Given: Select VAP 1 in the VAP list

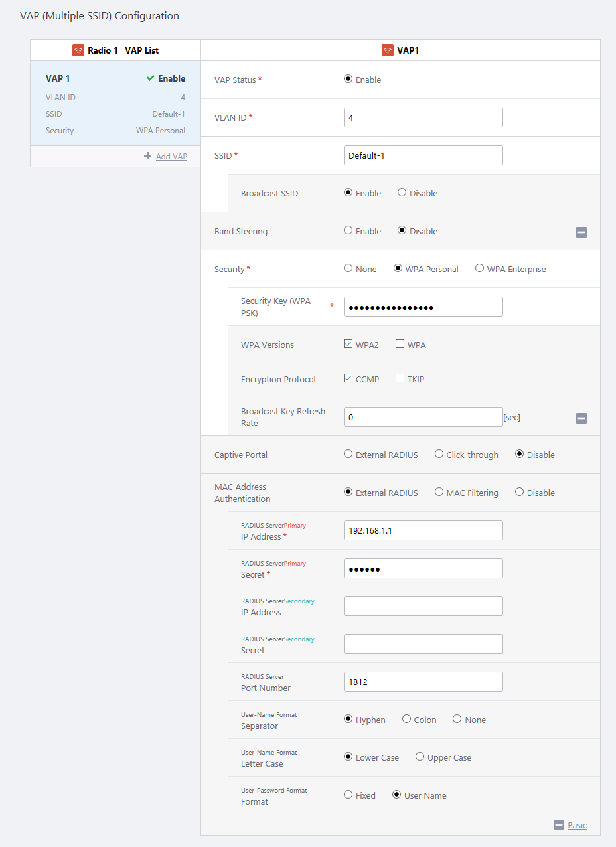Looking at the screenshot, I should [x=115, y=104].
